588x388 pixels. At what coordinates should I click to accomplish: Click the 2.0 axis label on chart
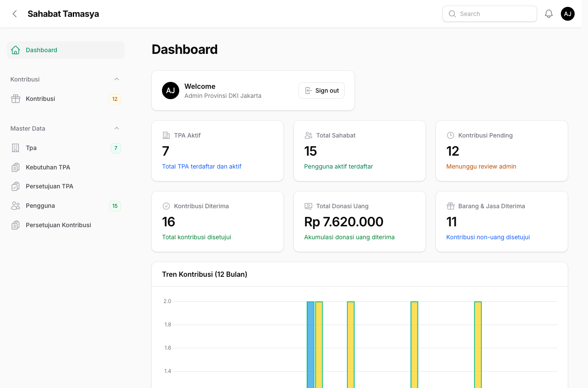click(167, 301)
